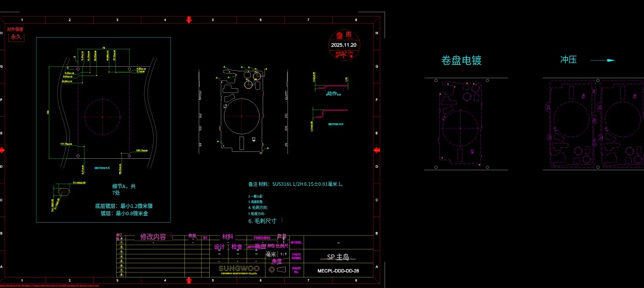644x288 pixels.
Task: Click the red center mark on the right border
Action: 377,150
